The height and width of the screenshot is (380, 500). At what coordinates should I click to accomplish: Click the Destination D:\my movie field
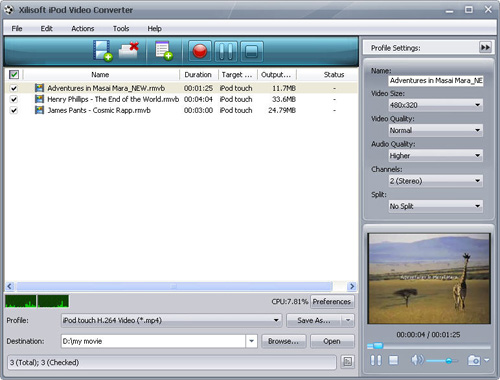[153, 341]
